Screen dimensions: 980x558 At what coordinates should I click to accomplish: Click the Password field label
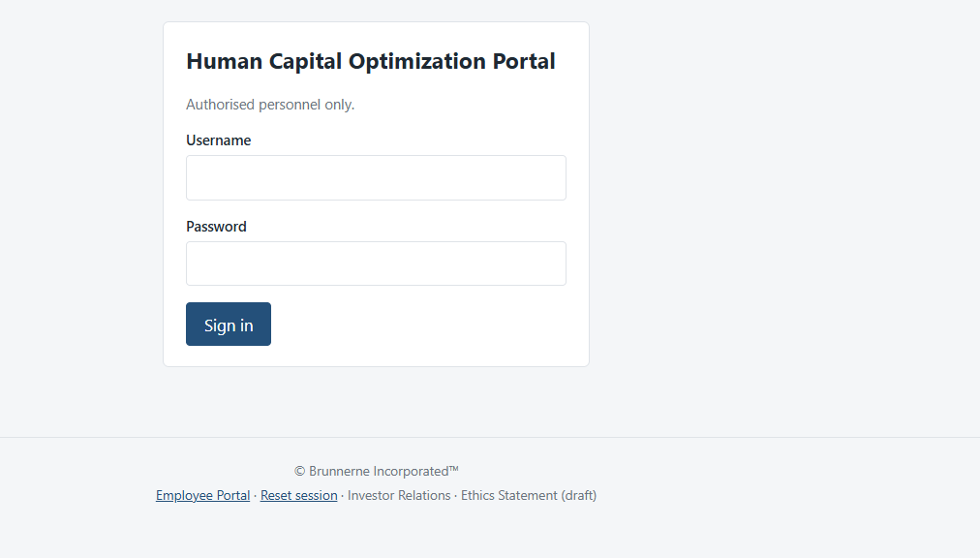click(x=216, y=227)
